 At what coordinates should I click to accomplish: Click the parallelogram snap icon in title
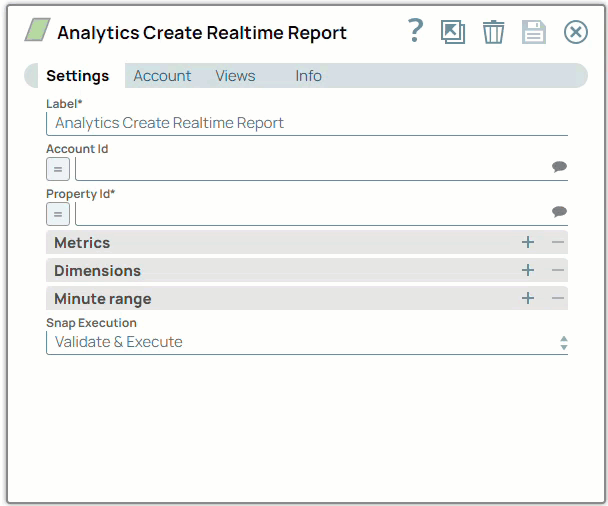(x=37, y=31)
